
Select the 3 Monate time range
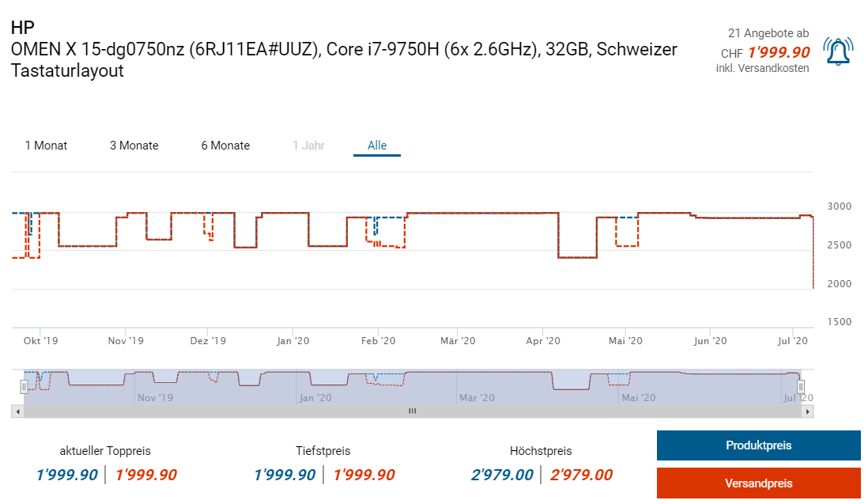click(x=134, y=146)
